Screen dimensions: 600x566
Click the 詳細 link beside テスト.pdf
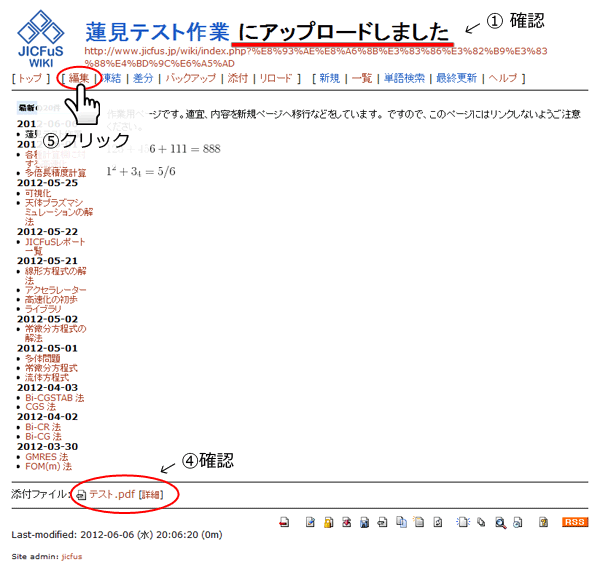(154, 494)
